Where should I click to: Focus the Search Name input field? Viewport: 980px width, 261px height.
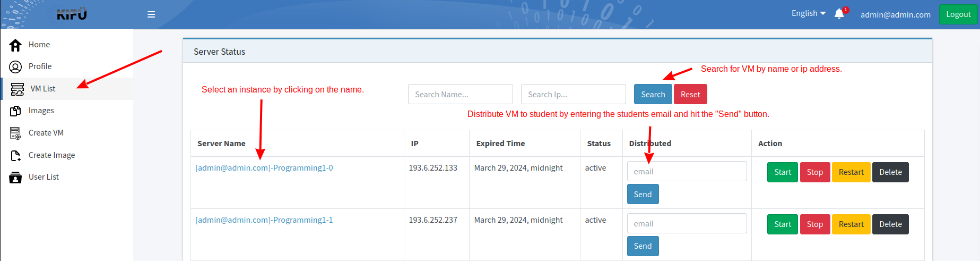(460, 95)
